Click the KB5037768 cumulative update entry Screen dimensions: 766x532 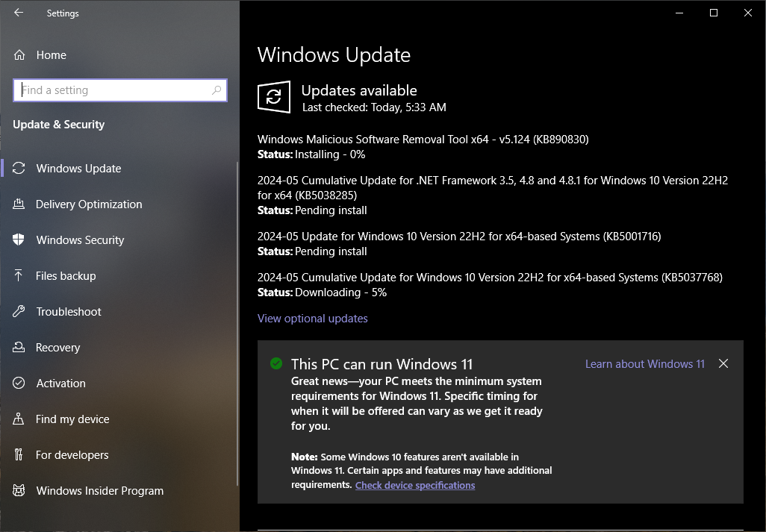(x=490, y=278)
